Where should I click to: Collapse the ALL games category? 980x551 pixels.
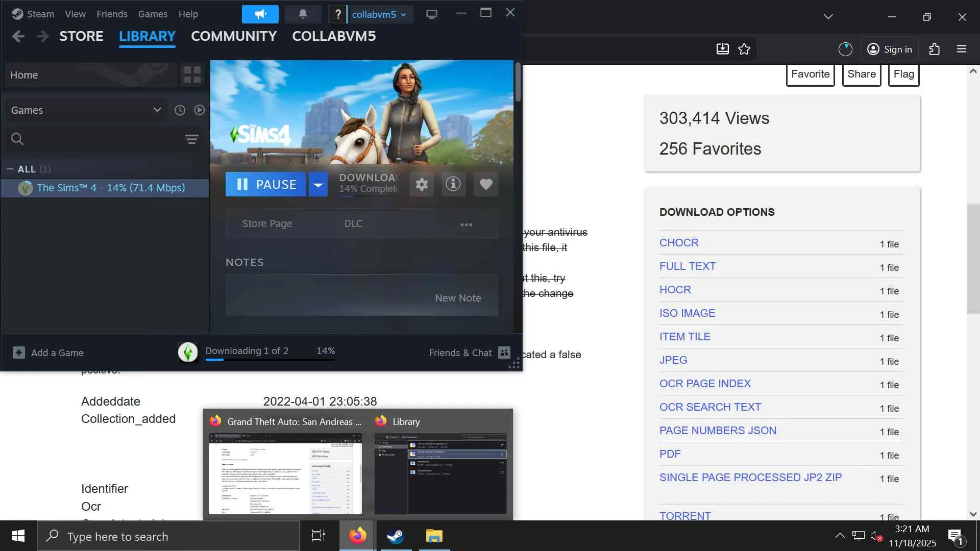click(x=10, y=169)
